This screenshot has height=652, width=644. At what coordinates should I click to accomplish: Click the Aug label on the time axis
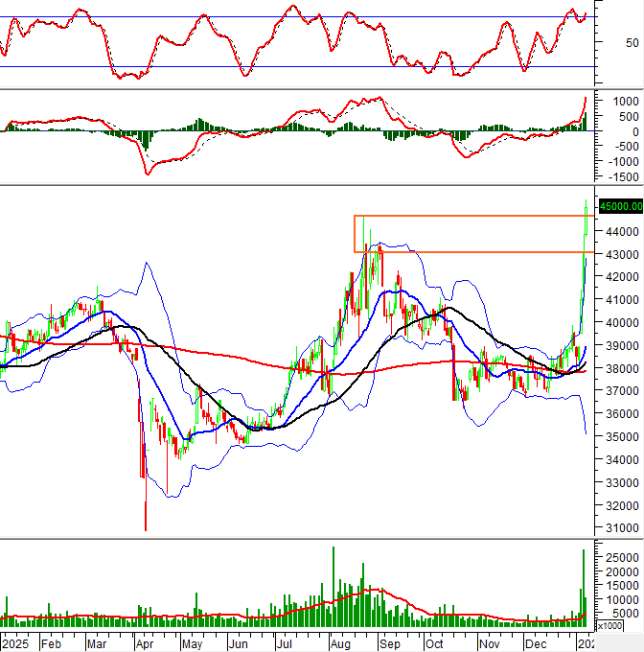click(339, 643)
